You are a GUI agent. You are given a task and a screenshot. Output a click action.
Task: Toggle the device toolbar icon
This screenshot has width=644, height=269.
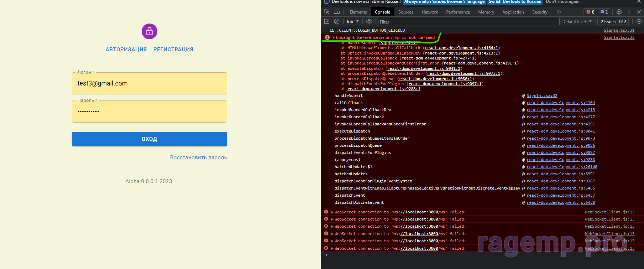point(337,12)
